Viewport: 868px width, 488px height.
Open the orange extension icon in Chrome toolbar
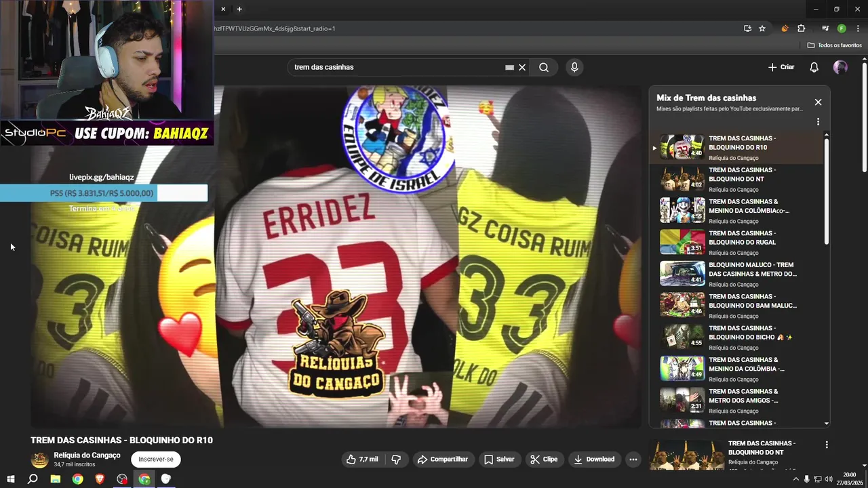pyautogui.click(x=785, y=28)
